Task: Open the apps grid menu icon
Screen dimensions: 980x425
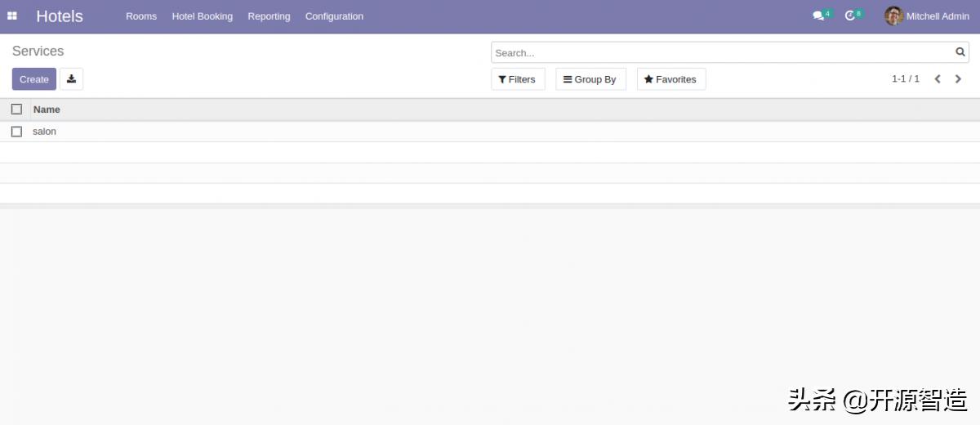Action: 12,16
